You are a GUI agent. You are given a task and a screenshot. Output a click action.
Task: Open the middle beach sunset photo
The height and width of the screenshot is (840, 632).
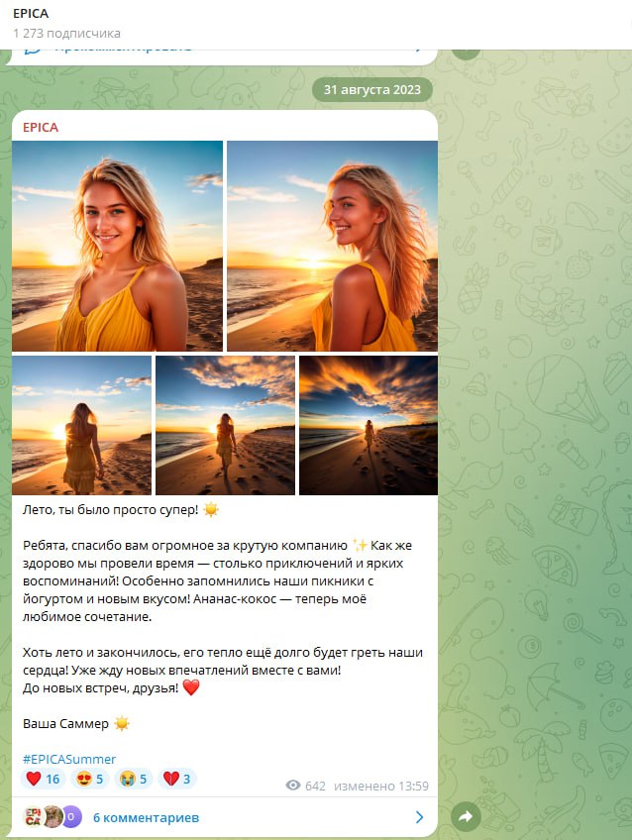pos(225,425)
